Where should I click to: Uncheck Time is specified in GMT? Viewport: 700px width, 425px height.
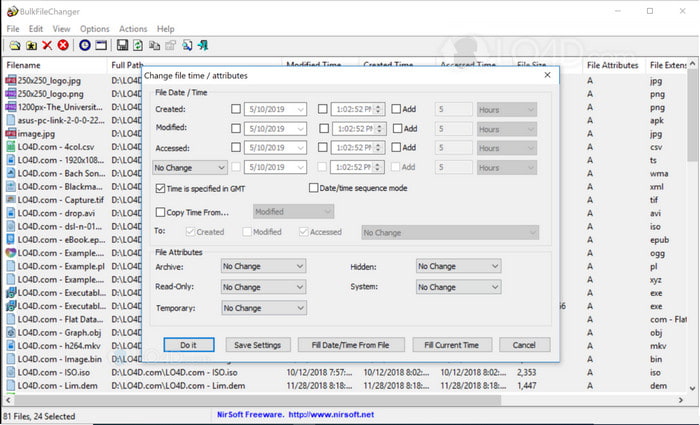[x=160, y=188]
